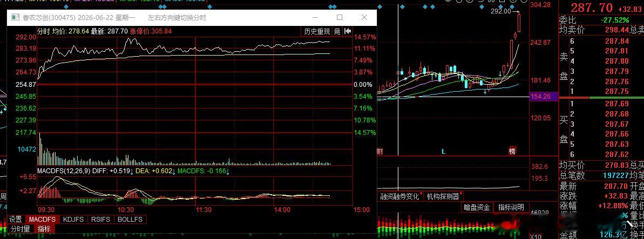Click the collapse arrow icon beside 竞
The height and width of the screenshot is (239, 644).
[x=348, y=31]
